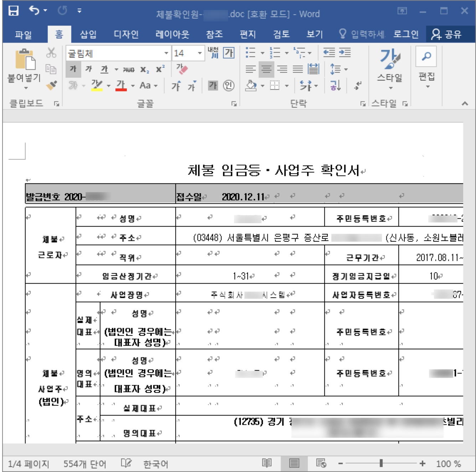Open the Customize Quick Access Toolbar menu

click(79, 11)
